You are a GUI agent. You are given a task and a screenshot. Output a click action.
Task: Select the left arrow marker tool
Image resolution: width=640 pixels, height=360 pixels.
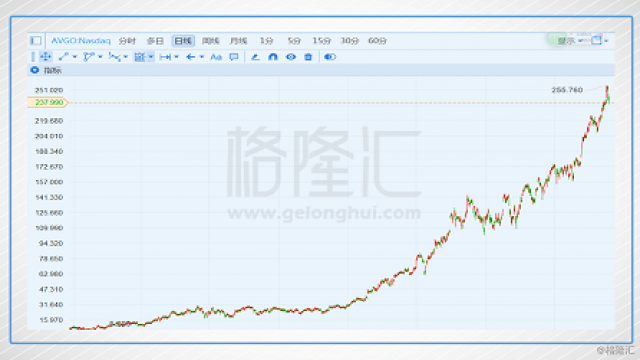(191, 57)
